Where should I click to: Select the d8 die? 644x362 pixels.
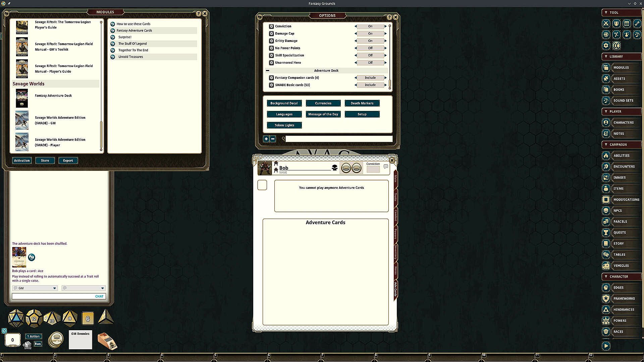tap(70, 318)
